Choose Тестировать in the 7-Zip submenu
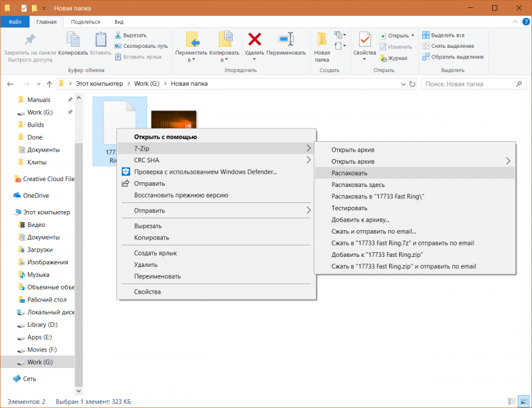 [414, 208]
